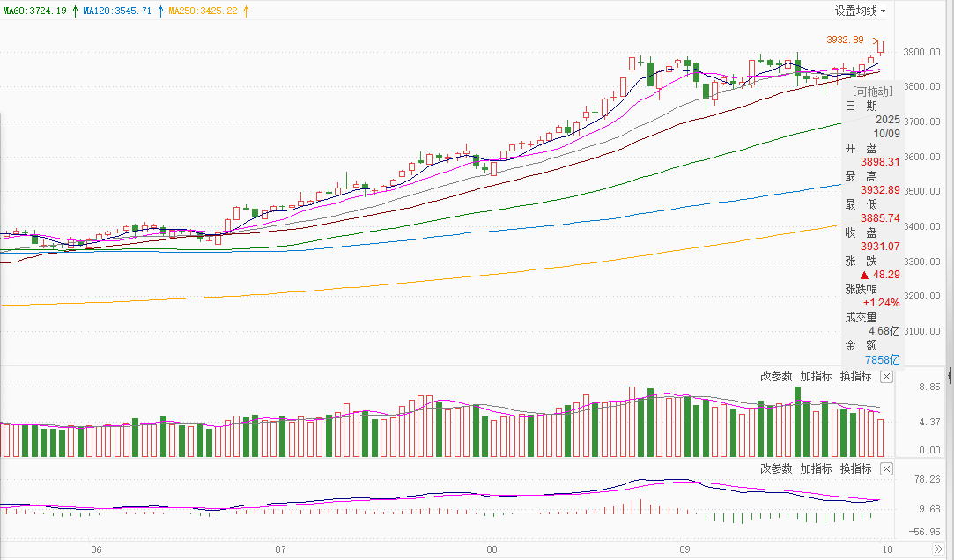This screenshot has width=954, height=560.
Task: Click 换指标 in the MACD panel
Action: (x=855, y=468)
